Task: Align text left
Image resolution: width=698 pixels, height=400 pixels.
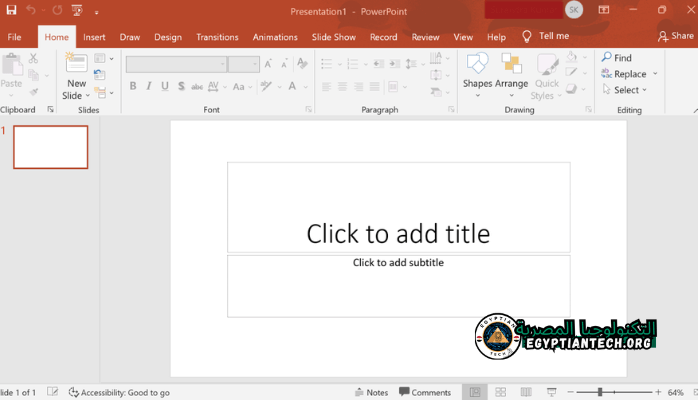Action: (x=326, y=87)
